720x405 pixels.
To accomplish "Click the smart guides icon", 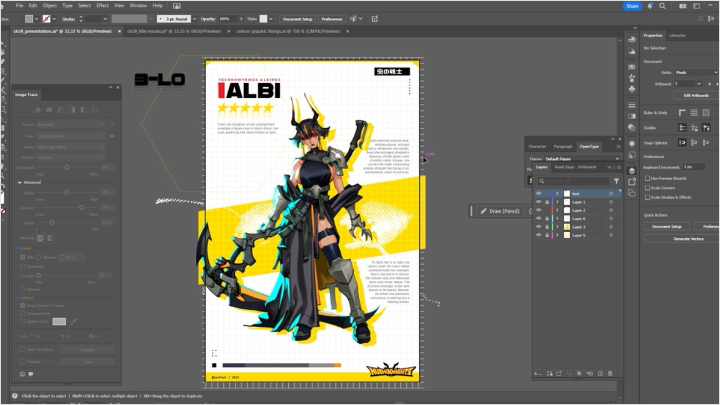I will tap(706, 128).
